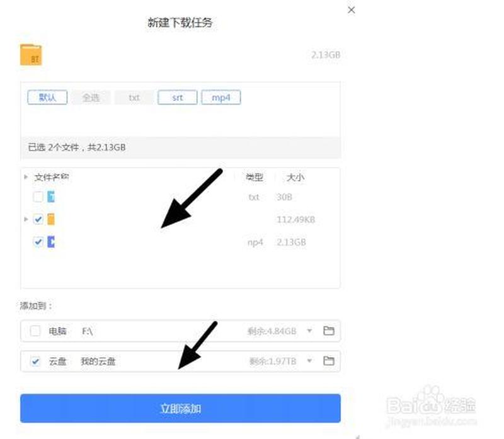Click the F:\ path field
This screenshot has height=439, width=504.
tap(88, 331)
